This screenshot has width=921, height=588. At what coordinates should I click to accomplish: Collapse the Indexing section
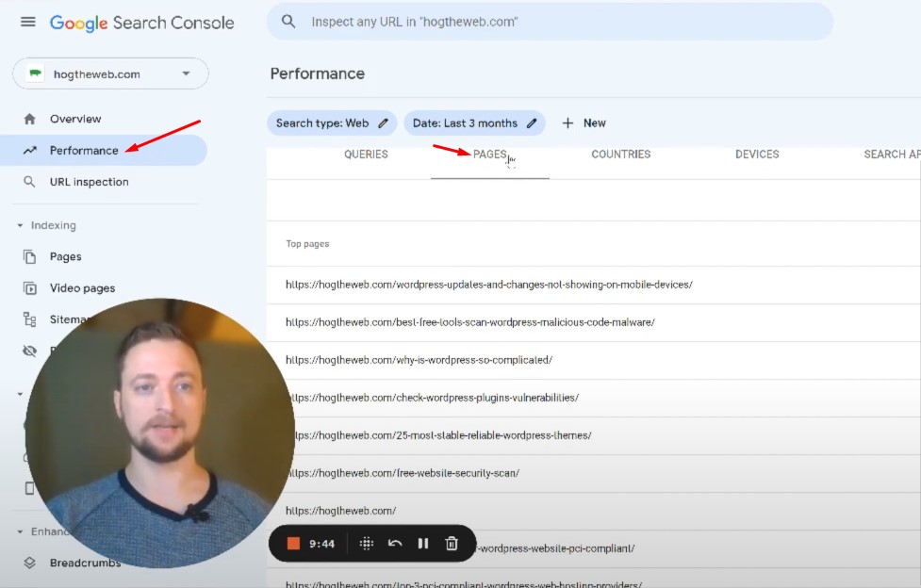point(20,225)
